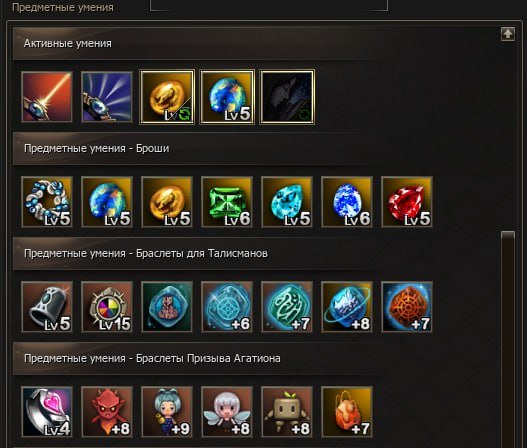Select the pink heart ring Lv4 agathion
Image resolution: width=527 pixels, height=448 pixels.
47,412
